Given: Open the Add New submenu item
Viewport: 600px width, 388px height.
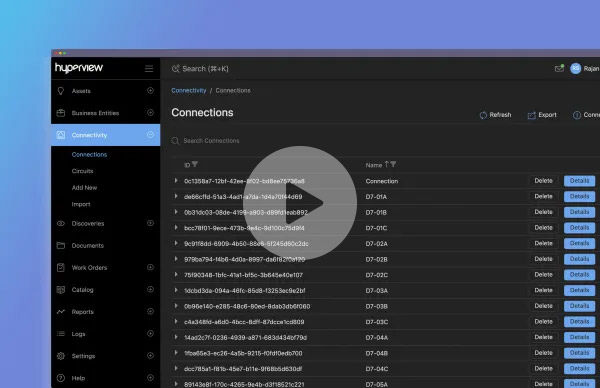Looking at the screenshot, I should [84, 187].
